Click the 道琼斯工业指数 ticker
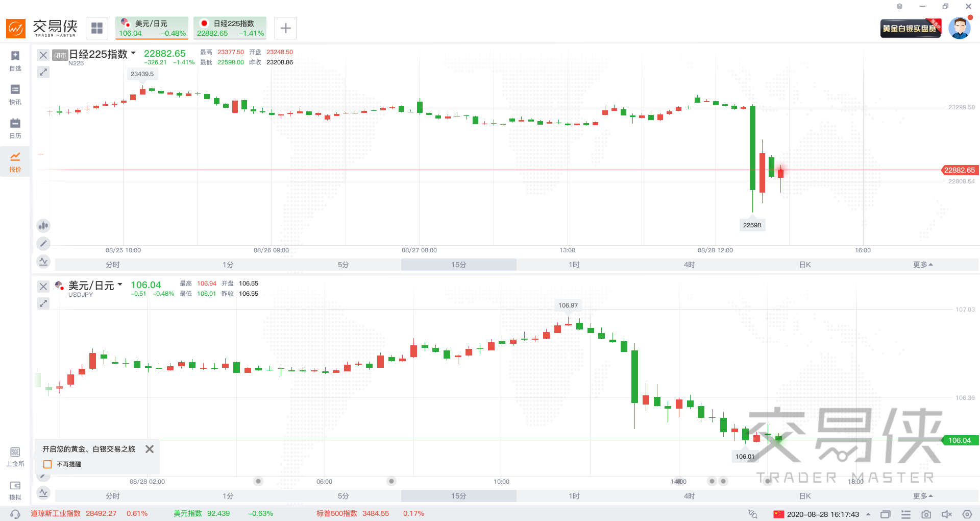The image size is (980, 521). (x=89, y=513)
